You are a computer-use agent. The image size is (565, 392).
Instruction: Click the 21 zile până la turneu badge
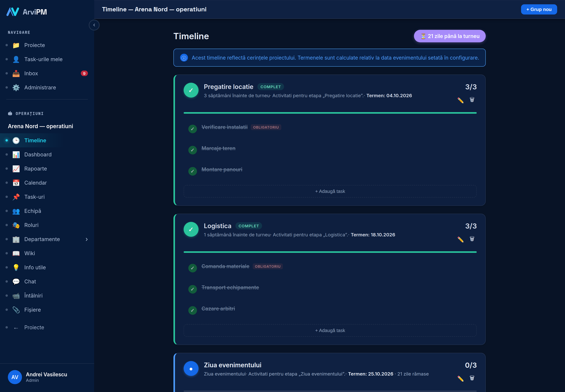pos(449,36)
